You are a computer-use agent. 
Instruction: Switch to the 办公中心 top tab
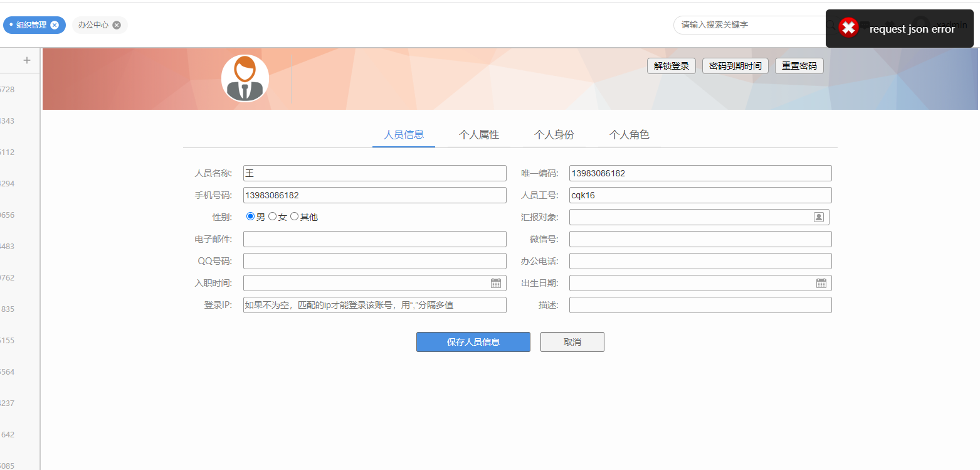coord(93,25)
